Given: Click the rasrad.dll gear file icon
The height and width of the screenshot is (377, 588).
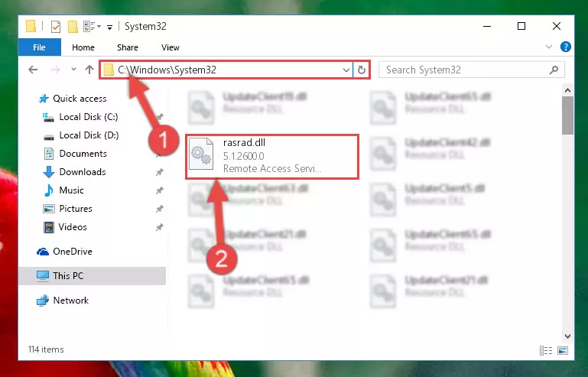Looking at the screenshot, I should (201, 154).
